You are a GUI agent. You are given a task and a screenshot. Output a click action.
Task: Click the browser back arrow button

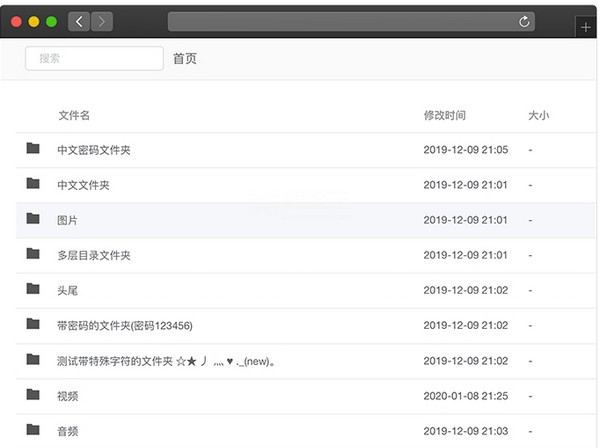click(79, 21)
